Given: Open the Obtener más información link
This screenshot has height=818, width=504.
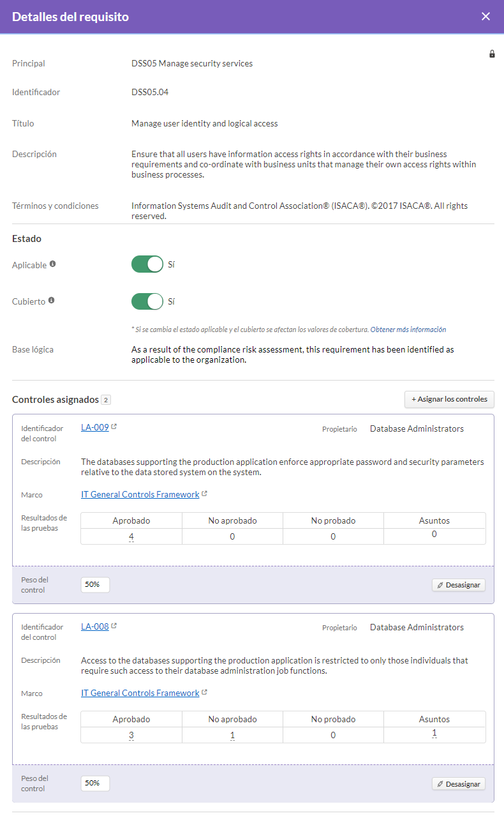Looking at the screenshot, I should pyautogui.click(x=408, y=329).
